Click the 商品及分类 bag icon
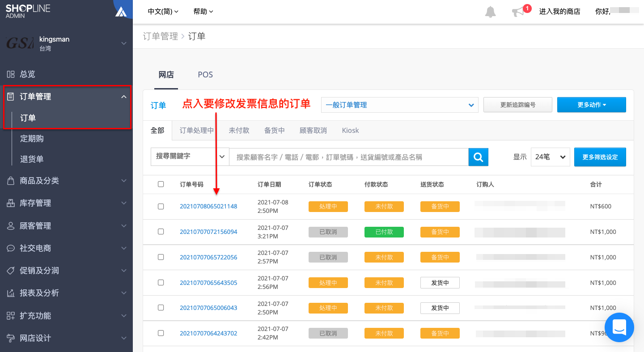 [x=11, y=181]
